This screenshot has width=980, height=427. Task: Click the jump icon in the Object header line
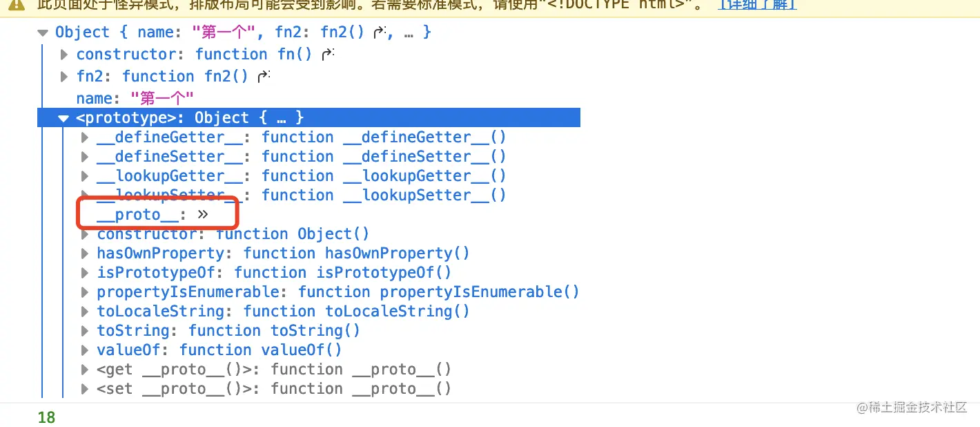click(x=379, y=32)
